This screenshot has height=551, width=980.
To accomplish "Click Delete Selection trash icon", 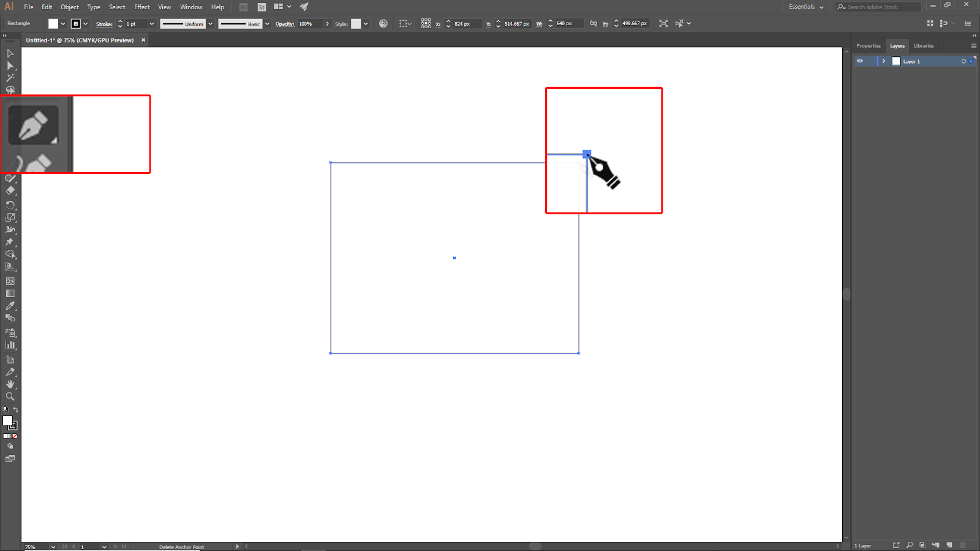I will pos(962,545).
